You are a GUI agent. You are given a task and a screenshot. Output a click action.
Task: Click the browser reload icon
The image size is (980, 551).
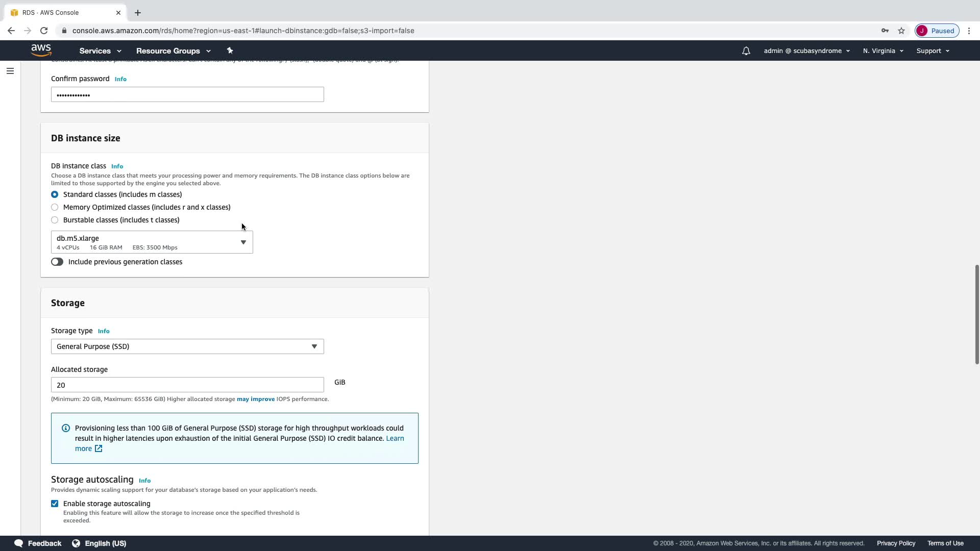click(44, 31)
